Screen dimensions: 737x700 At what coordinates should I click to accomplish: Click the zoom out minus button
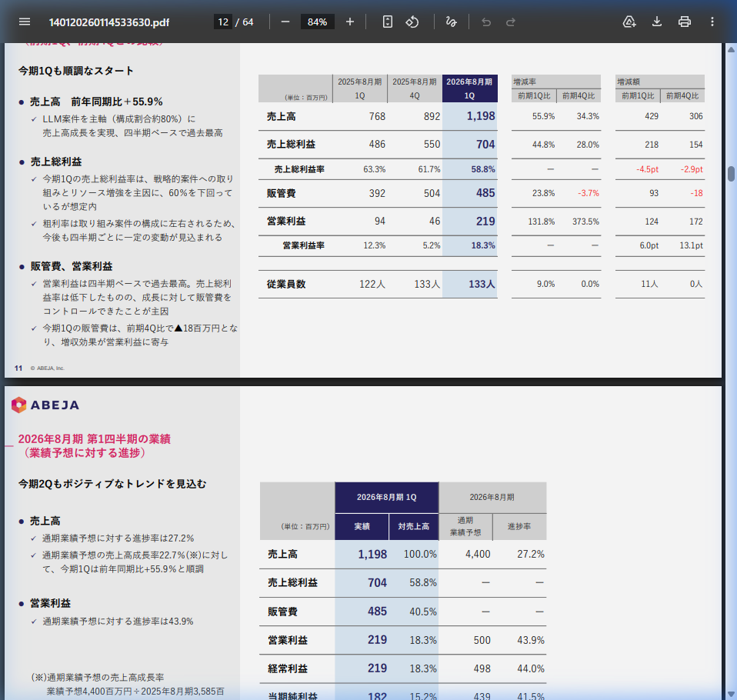click(285, 22)
